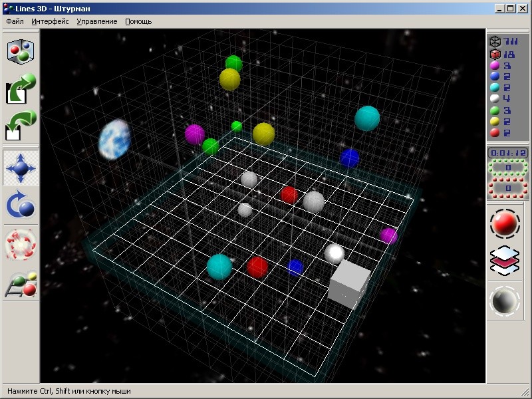This screenshot has height=399, width=532.
Task: Select the magenta ball at right grid edge
Action: click(x=388, y=236)
